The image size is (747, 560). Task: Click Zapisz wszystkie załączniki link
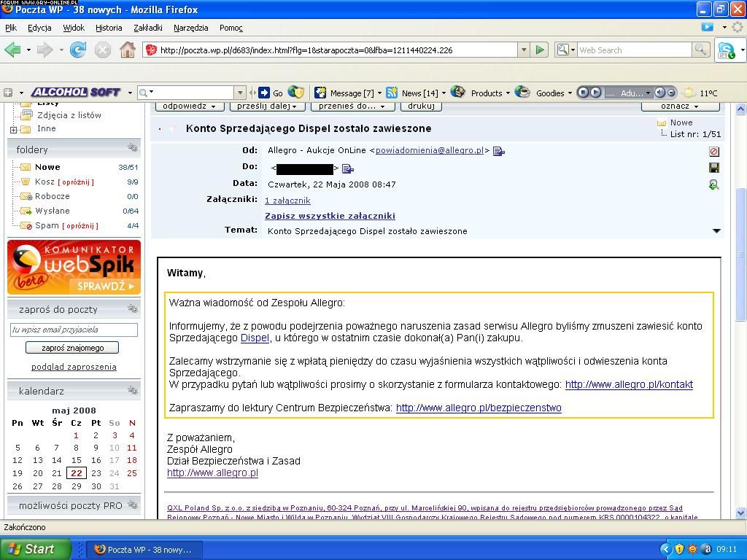pos(330,216)
